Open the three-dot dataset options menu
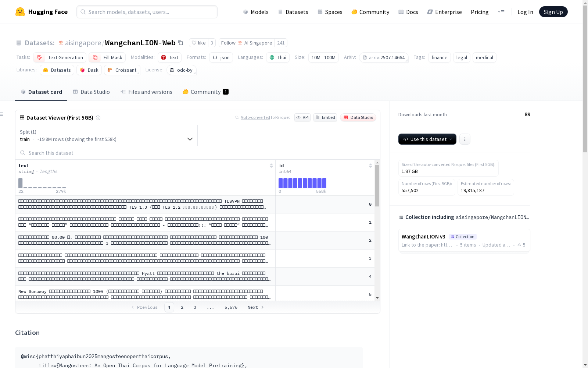Image resolution: width=588 pixels, height=368 pixels. point(465,139)
